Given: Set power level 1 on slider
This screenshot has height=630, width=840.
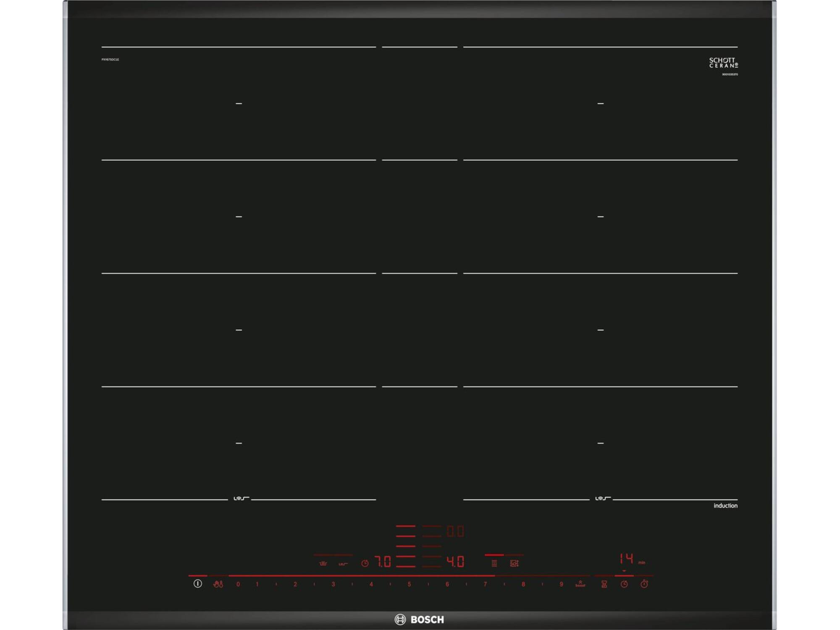Looking at the screenshot, I should [257, 584].
